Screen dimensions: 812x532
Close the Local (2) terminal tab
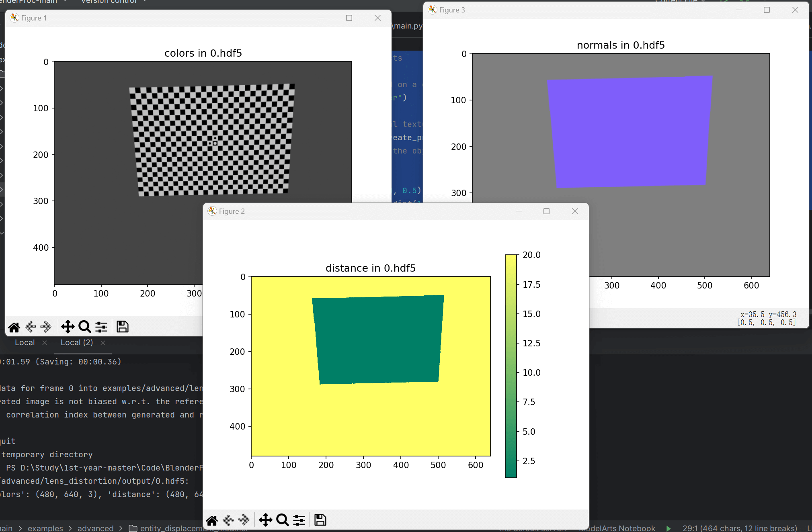click(x=103, y=343)
